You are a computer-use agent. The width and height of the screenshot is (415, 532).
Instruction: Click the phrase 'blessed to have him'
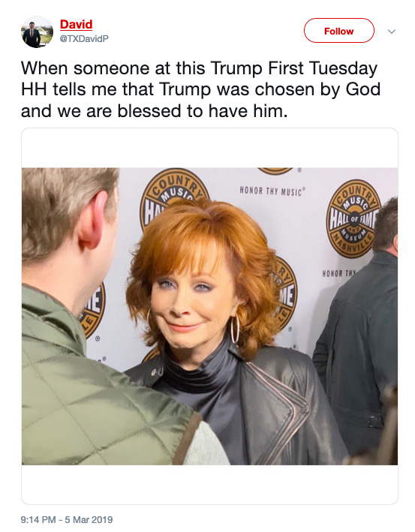(202, 111)
